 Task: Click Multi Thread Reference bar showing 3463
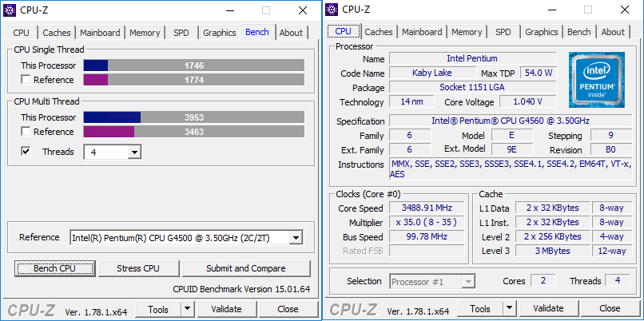(194, 132)
